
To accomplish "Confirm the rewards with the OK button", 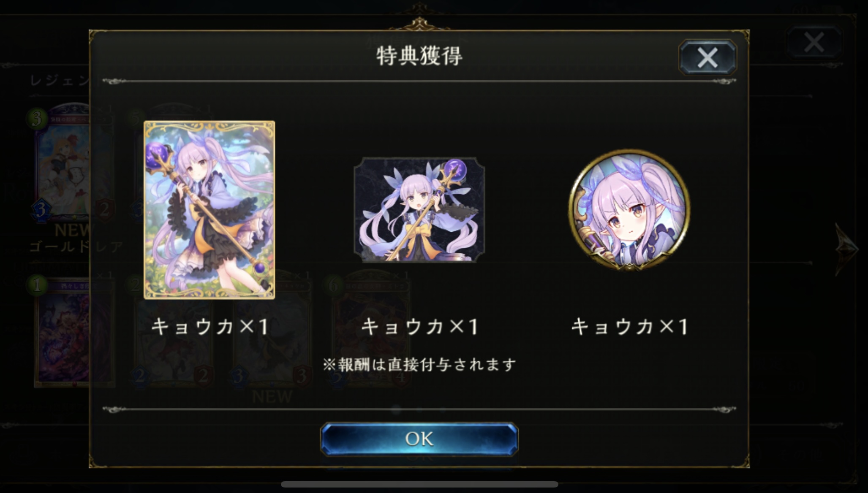I will [x=419, y=439].
